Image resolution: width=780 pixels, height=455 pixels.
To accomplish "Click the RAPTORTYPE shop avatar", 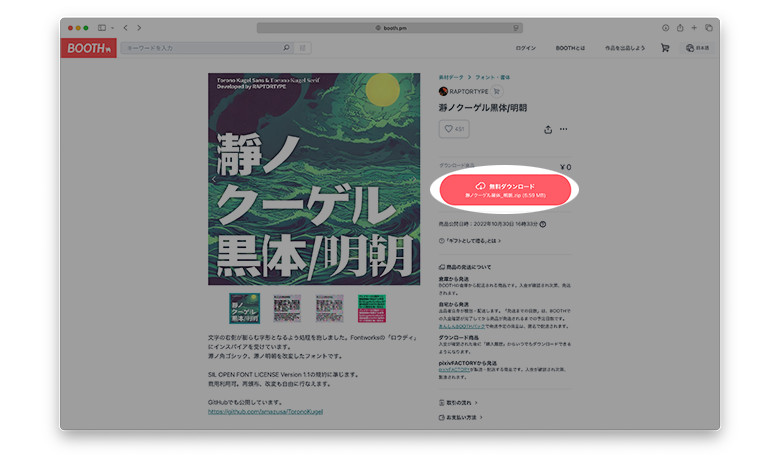I will coord(443,91).
